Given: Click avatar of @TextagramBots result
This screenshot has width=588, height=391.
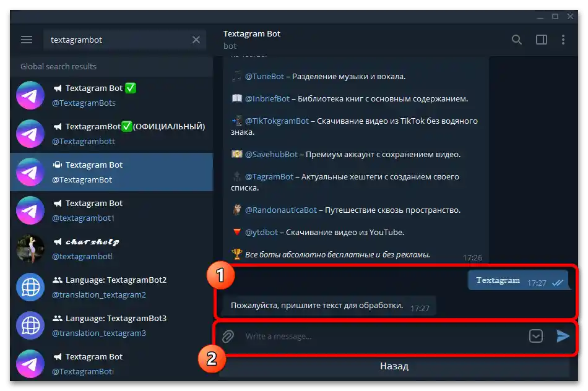Looking at the screenshot, I should pos(30,95).
